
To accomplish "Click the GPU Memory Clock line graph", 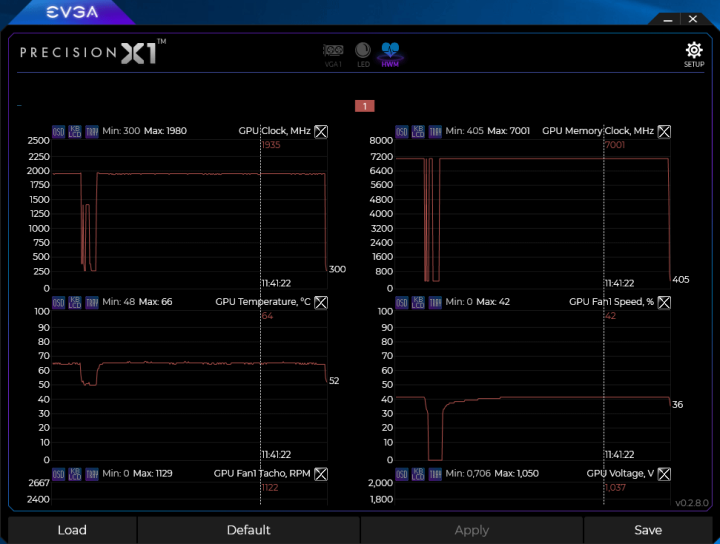I will tap(533, 214).
